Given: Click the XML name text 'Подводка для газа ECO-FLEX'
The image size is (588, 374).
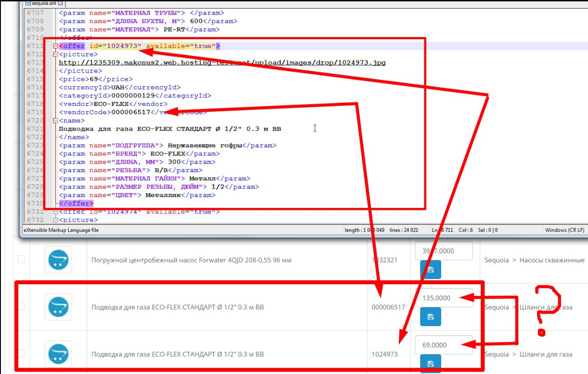Looking at the screenshot, I should click(x=170, y=129).
